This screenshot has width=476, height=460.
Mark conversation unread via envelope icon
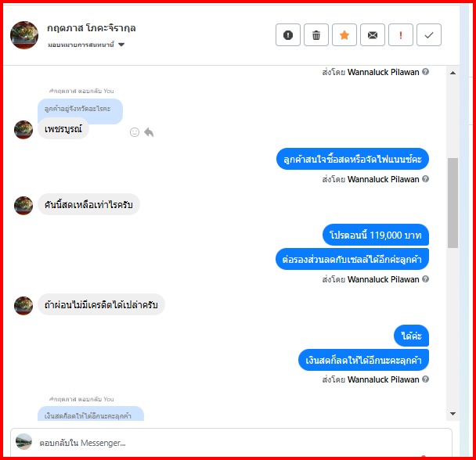[x=373, y=35]
